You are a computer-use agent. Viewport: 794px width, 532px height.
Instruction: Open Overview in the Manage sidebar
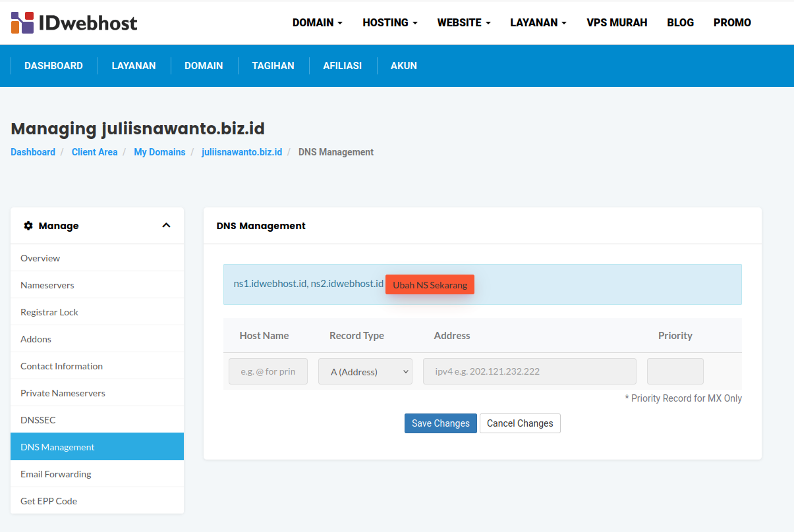click(97, 258)
